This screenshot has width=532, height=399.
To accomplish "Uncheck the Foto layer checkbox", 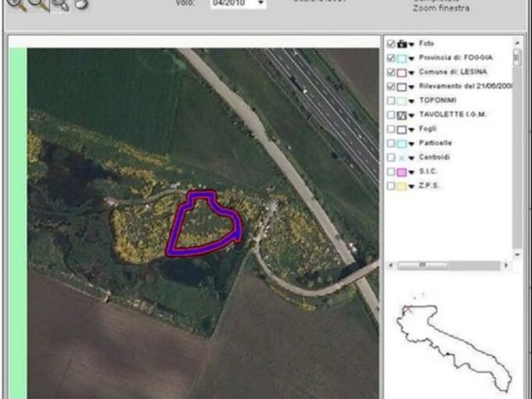I will point(391,44).
